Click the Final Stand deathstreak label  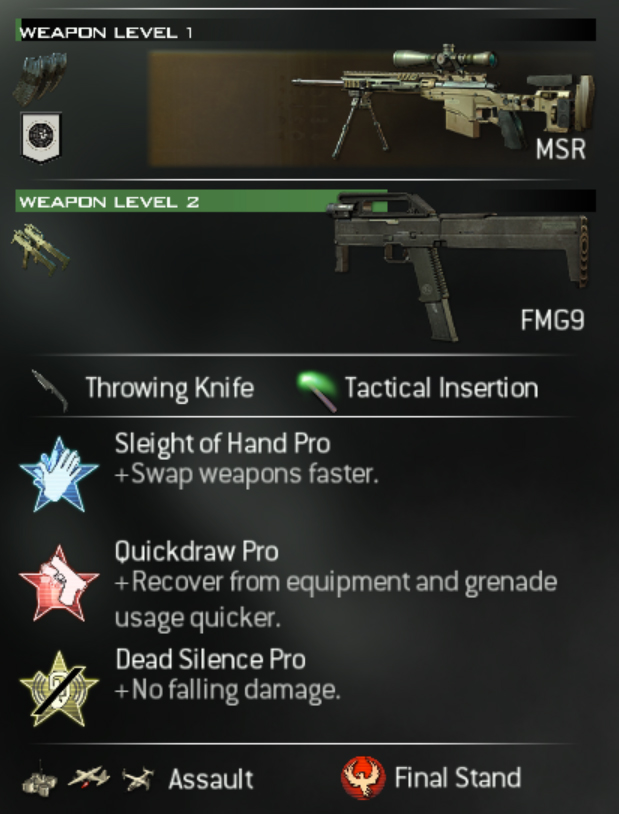[457, 777]
